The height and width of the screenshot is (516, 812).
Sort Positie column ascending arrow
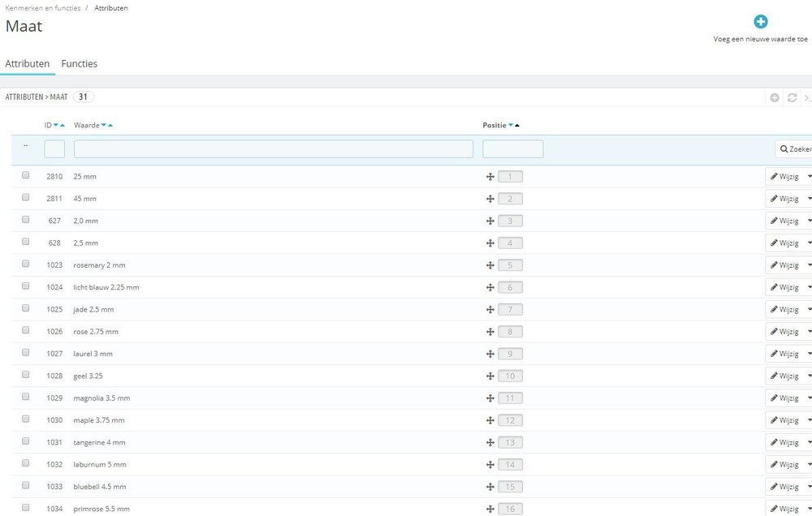coord(516,125)
